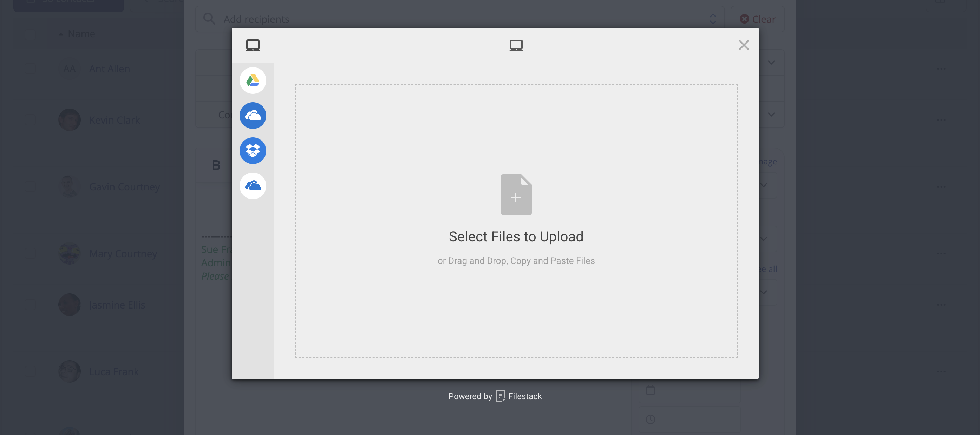Click the file plus icon to upload
The height and width of the screenshot is (435, 980).
coord(516,194)
